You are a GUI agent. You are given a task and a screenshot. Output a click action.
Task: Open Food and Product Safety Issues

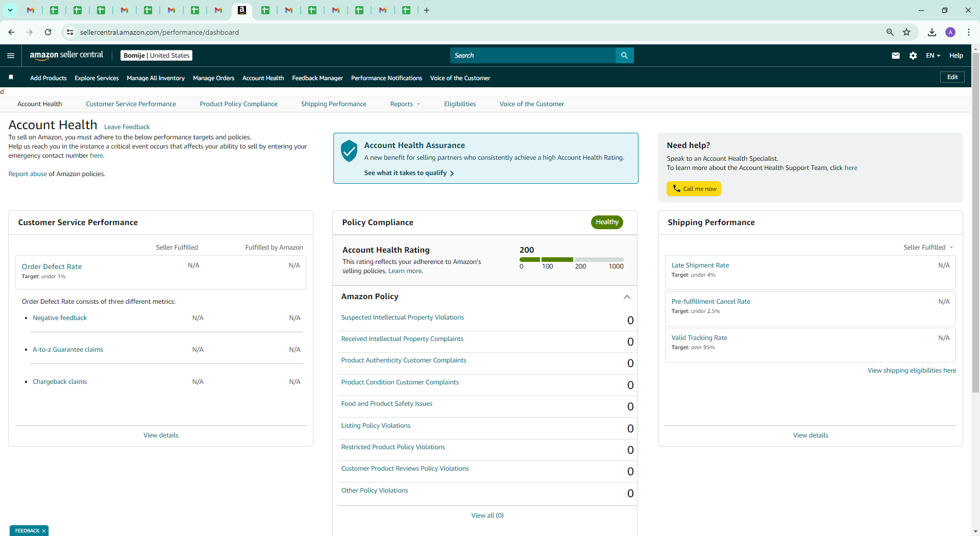click(x=386, y=404)
